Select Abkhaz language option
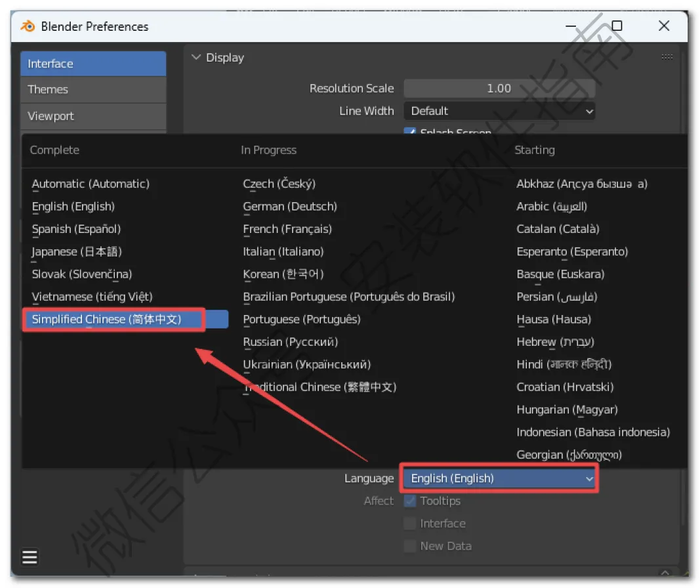The image size is (700, 588). pyautogui.click(x=582, y=184)
